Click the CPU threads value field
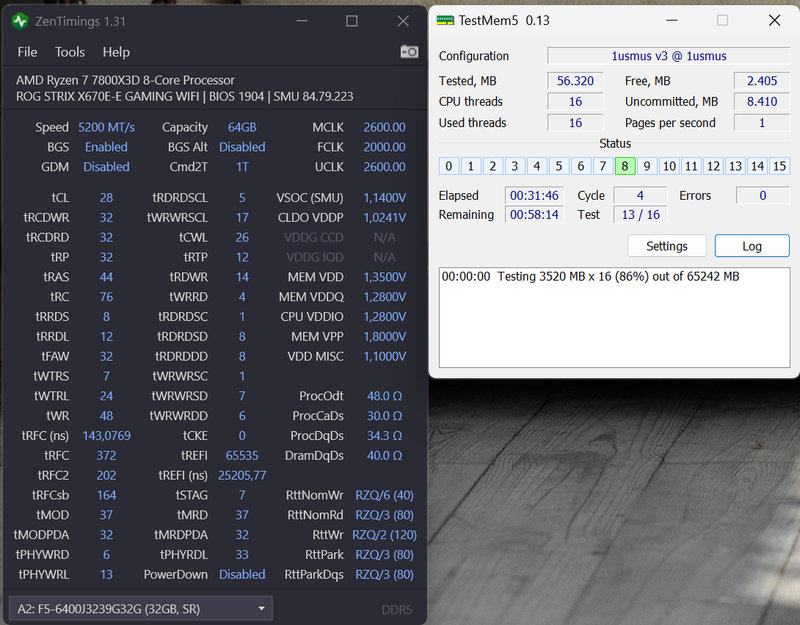Viewport: 800px width, 625px height. [x=575, y=102]
